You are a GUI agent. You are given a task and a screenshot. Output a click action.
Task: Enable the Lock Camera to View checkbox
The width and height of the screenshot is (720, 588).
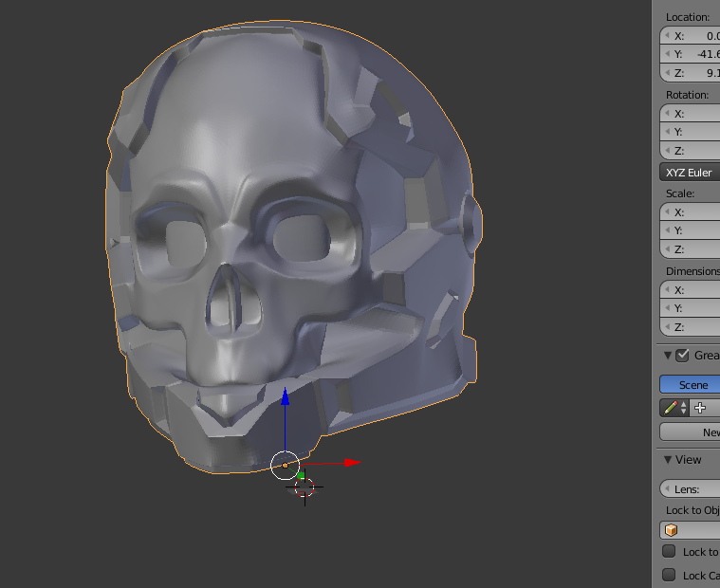pyautogui.click(x=669, y=575)
